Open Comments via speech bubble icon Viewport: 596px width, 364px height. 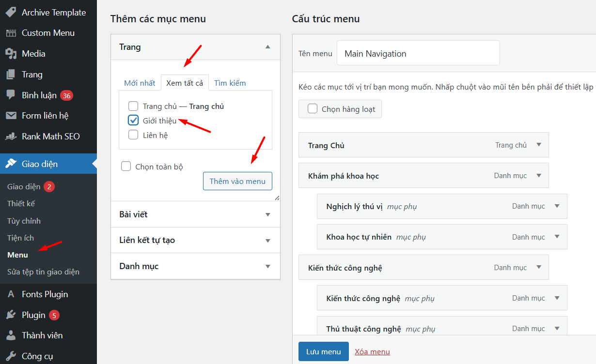(11, 95)
